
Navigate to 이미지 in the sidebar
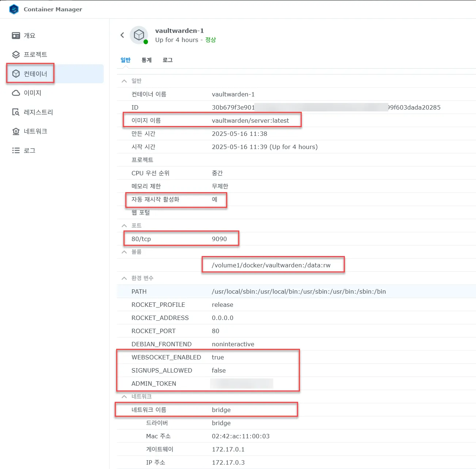[33, 93]
